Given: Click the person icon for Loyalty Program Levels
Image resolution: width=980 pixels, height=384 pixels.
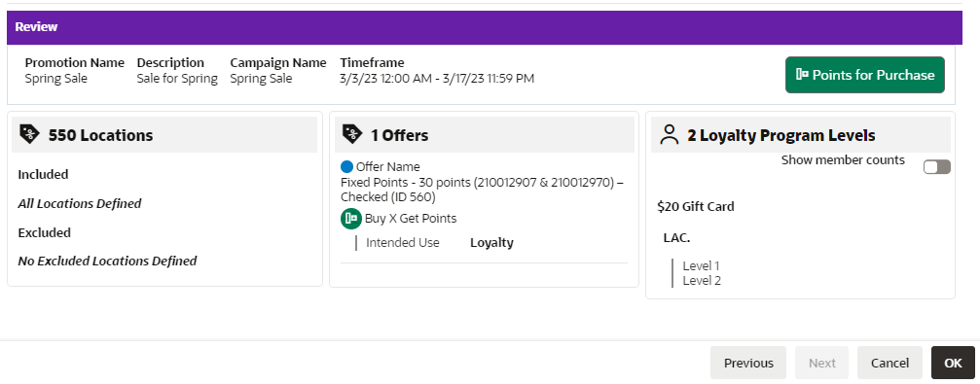Looking at the screenshot, I should [670, 134].
